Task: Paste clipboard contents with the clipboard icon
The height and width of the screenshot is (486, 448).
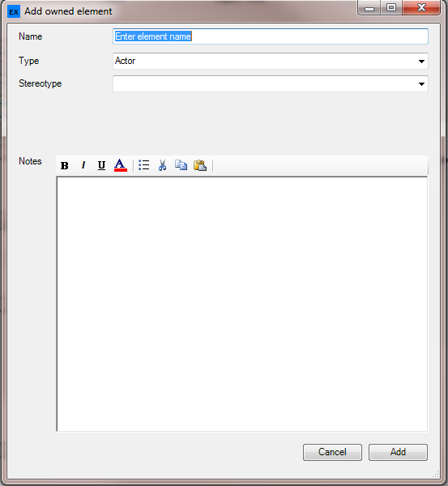Action: pyautogui.click(x=200, y=165)
